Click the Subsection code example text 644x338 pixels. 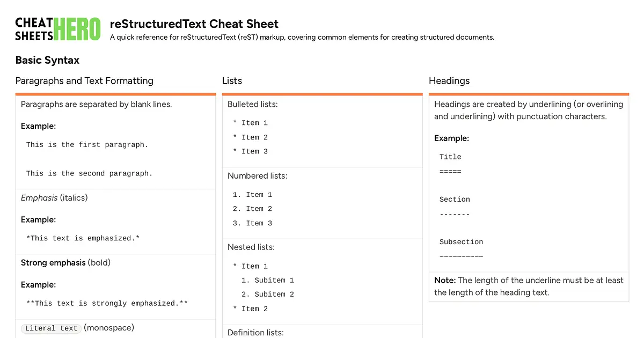coord(461,241)
